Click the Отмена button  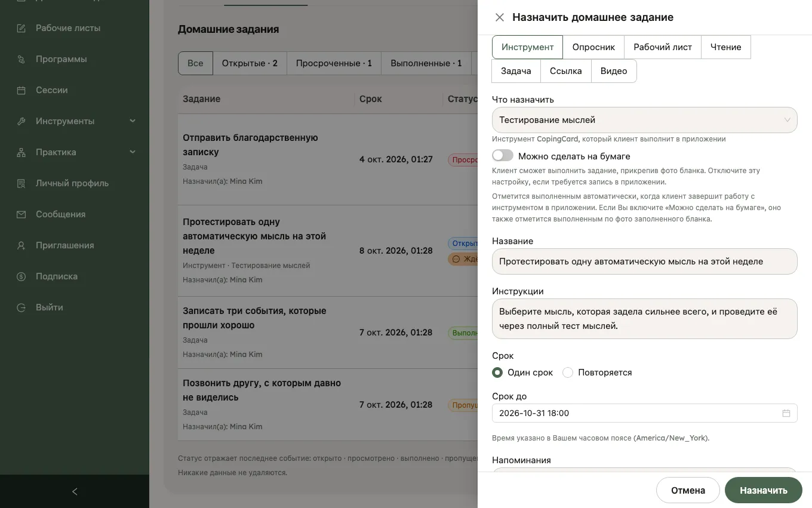(x=688, y=490)
